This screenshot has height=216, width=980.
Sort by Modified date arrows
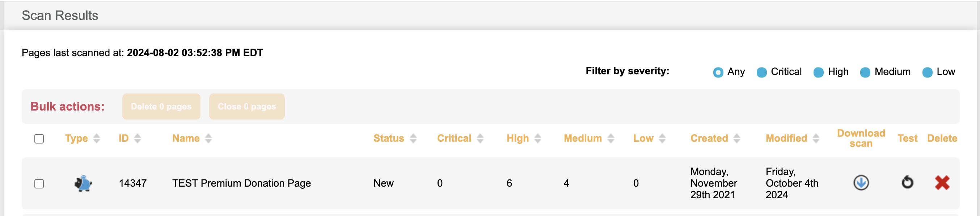tap(816, 138)
